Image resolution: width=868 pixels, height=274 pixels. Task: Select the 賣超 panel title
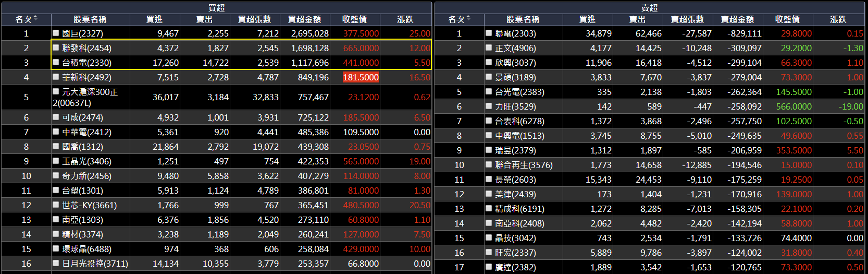coord(649,7)
